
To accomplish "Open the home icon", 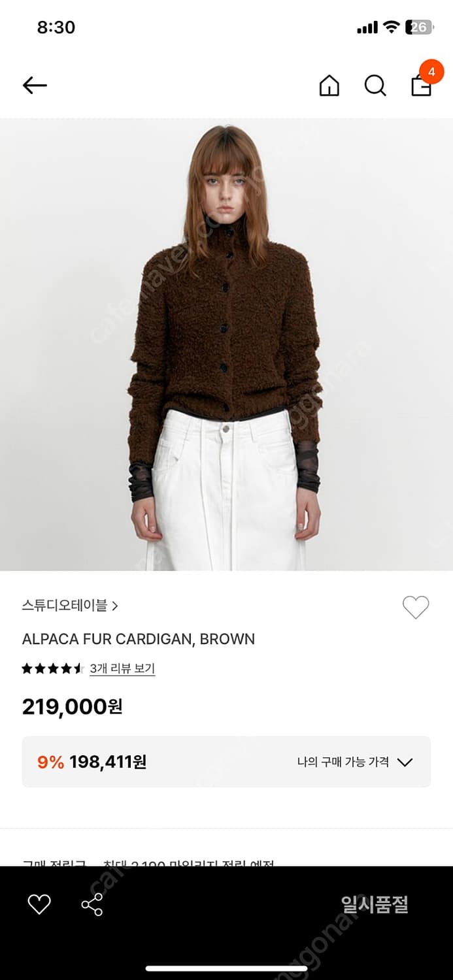I will tap(329, 86).
